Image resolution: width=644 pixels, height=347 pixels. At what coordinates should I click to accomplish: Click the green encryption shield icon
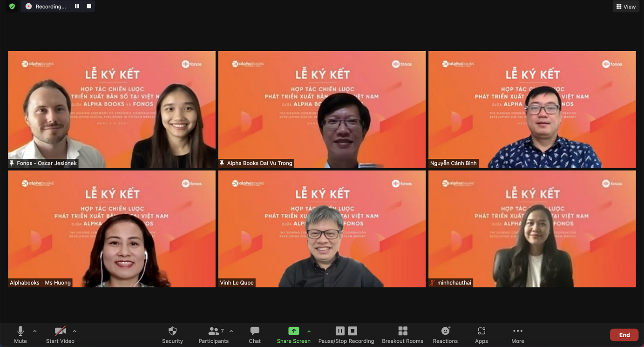[x=12, y=7]
